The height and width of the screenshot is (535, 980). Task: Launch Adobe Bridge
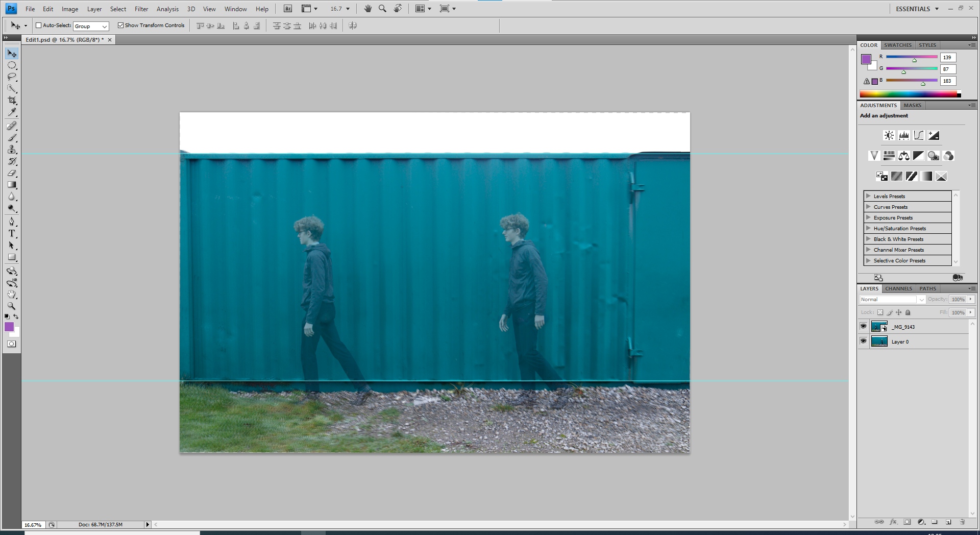(288, 9)
